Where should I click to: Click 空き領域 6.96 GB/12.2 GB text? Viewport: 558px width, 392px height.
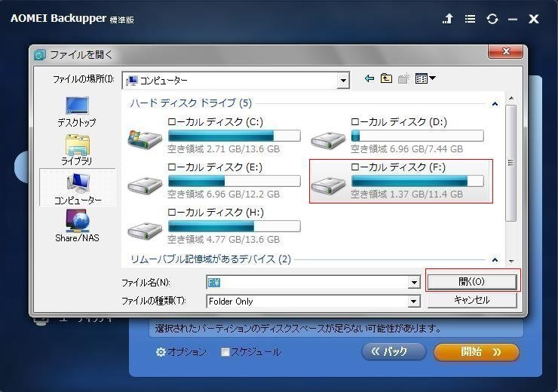click(x=223, y=194)
